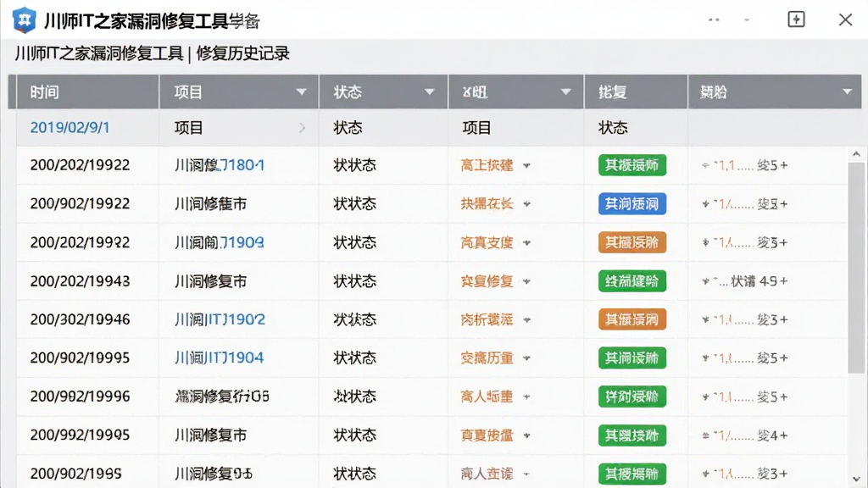Open the project link ending in J1904

point(219,358)
